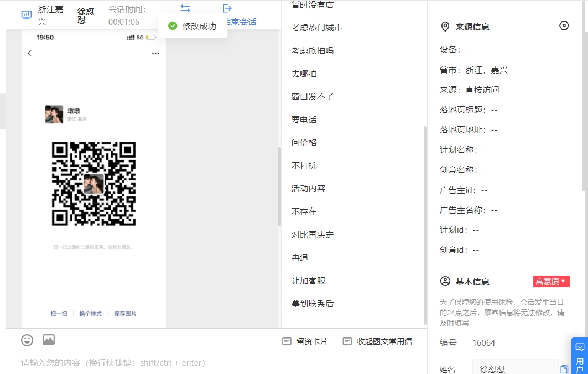
Task: Select quick reply 考虑热门城市
Action: coord(317,27)
